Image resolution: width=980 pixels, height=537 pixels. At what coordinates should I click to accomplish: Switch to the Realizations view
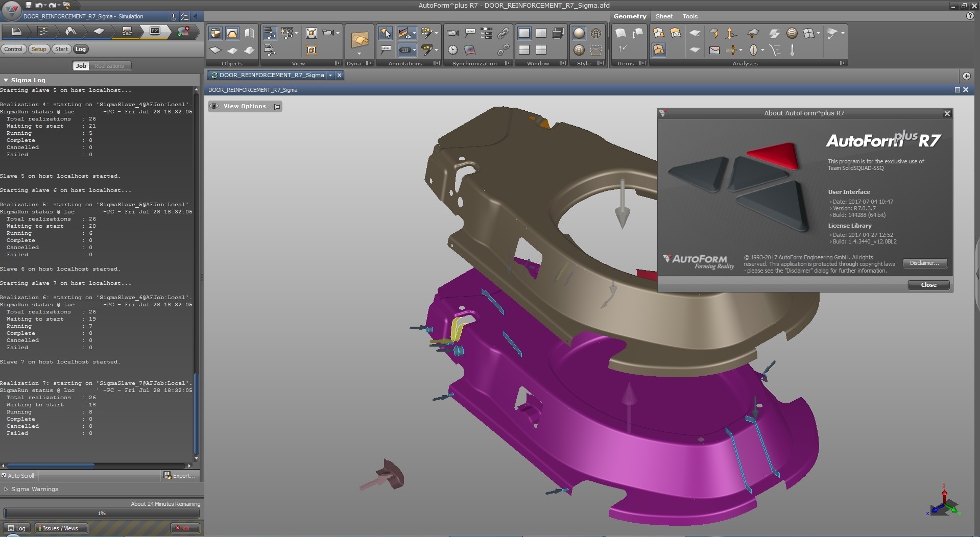click(109, 66)
